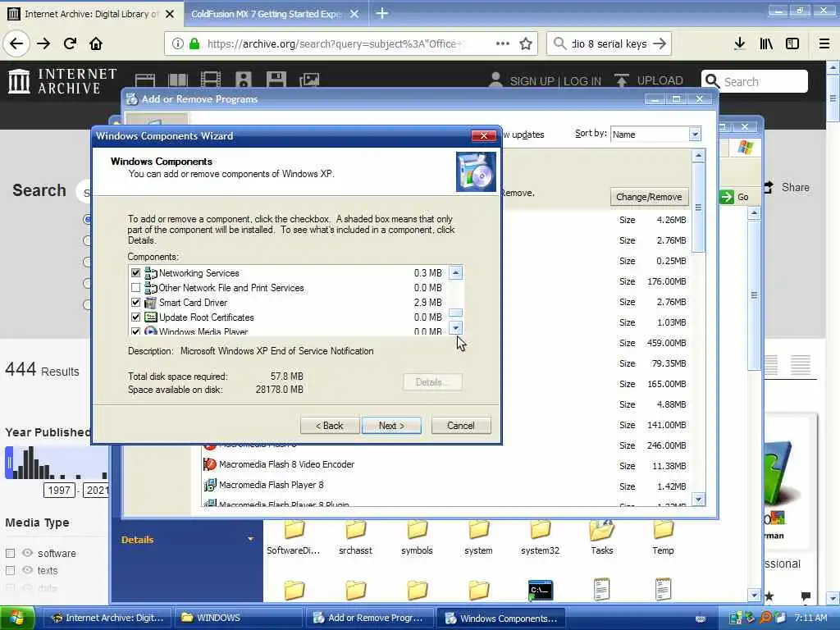Open the browser library icon
Viewport: 840px width, 630px height.
tap(766, 44)
